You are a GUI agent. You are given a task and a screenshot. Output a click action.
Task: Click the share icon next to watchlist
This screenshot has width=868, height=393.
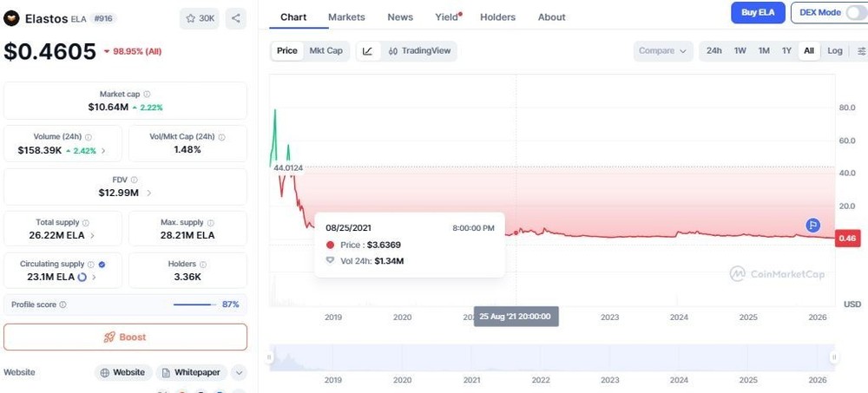click(236, 18)
